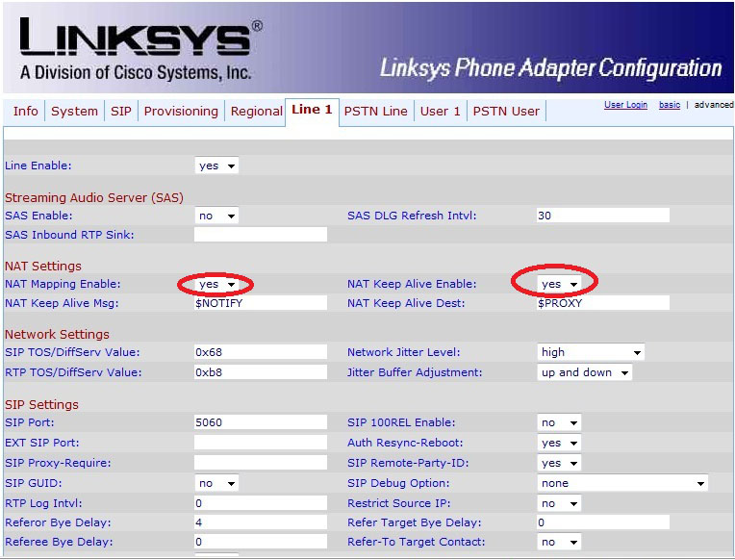Viewport: 735px width, 560px height.
Task: Open the SIP tab
Action: coord(121,112)
